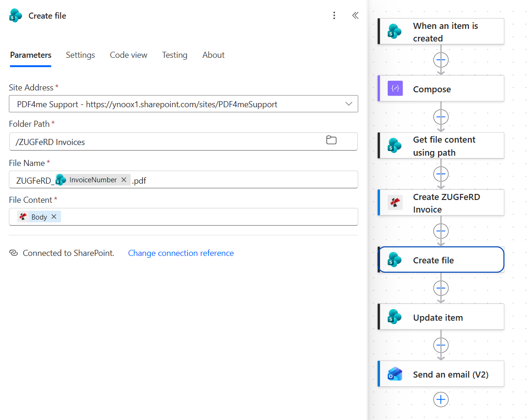Open the About tab
The height and width of the screenshot is (420, 529).
point(213,55)
